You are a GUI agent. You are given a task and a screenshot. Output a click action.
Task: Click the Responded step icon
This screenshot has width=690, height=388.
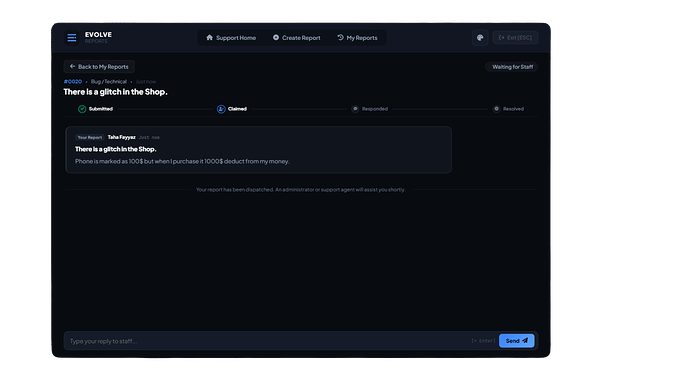[355, 109]
